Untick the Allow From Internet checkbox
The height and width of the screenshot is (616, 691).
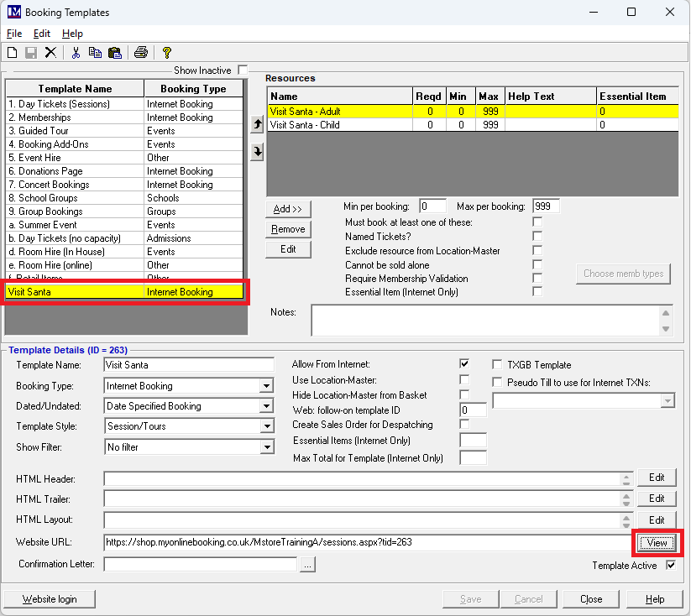click(x=464, y=364)
